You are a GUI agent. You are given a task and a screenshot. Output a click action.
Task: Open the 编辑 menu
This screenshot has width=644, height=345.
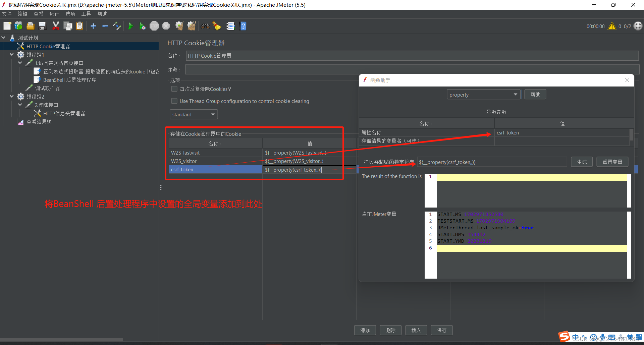click(22, 14)
